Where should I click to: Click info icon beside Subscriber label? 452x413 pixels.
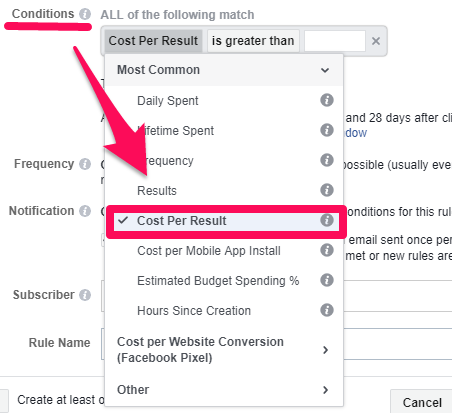85,295
